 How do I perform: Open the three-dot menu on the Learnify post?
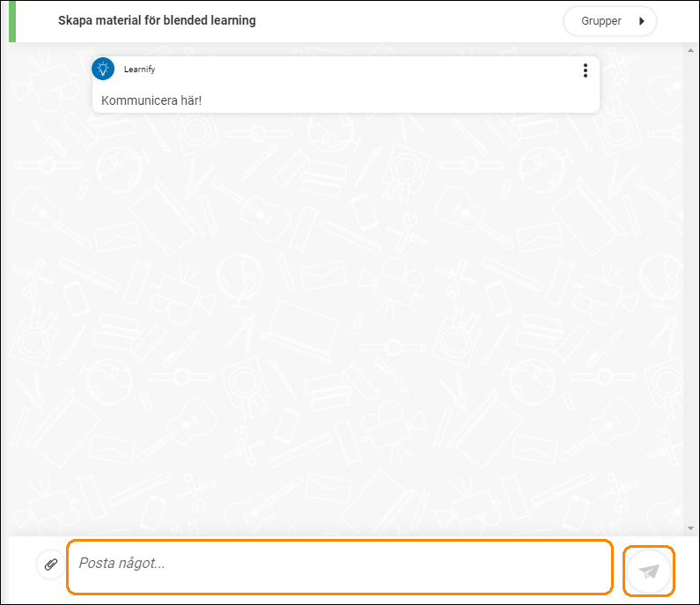pyautogui.click(x=586, y=70)
